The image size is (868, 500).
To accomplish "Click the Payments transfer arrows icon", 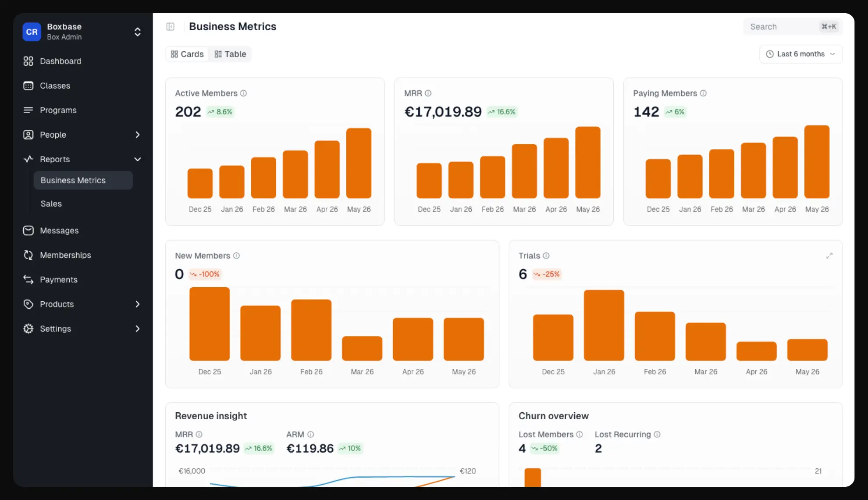I will point(28,279).
